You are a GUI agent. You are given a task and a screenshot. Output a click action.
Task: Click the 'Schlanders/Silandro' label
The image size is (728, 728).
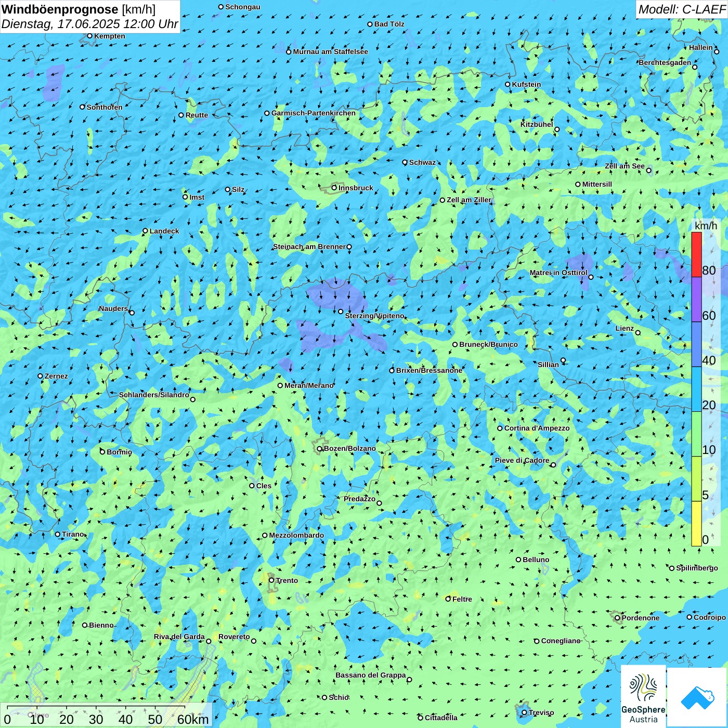[x=154, y=395]
